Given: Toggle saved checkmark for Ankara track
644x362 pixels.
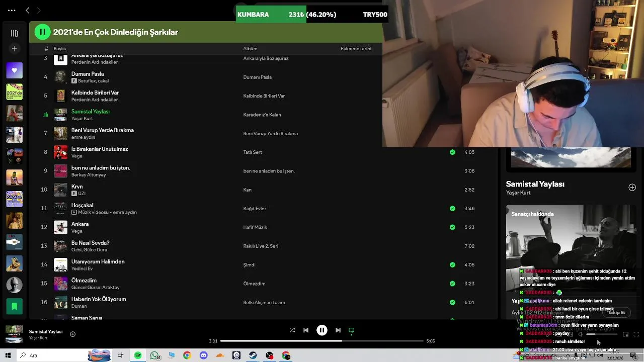Looking at the screenshot, I should click(452, 227).
